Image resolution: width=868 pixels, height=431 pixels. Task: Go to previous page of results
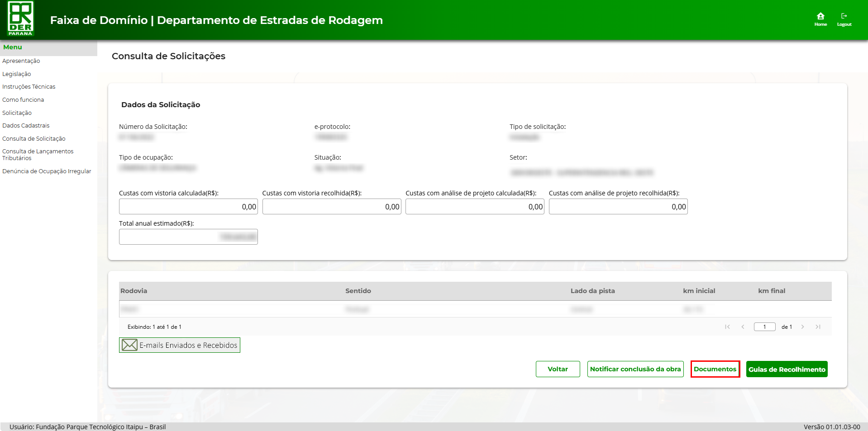(x=743, y=327)
